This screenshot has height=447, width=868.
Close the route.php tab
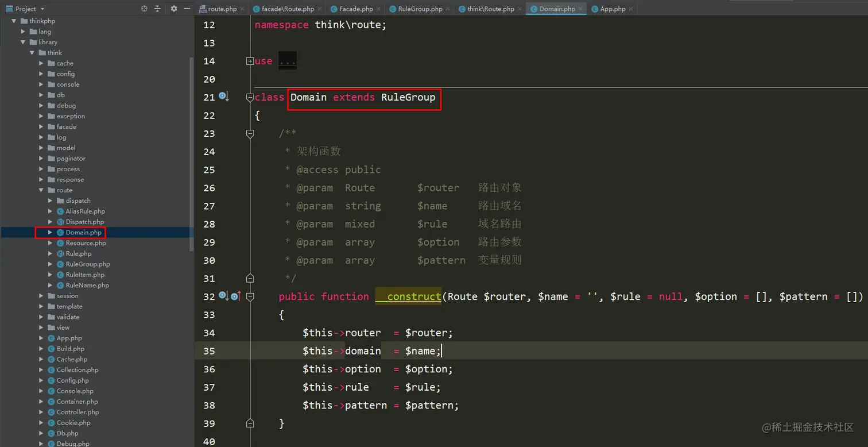242,9
